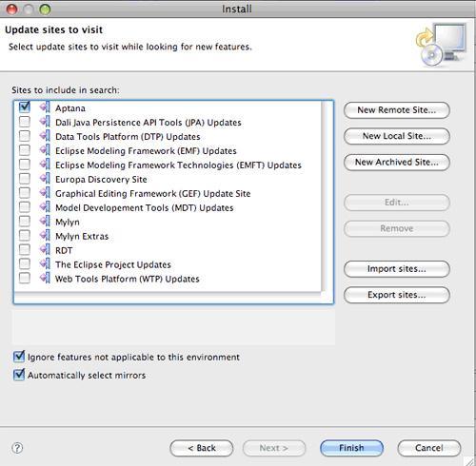This screenshot has height=466, width=476.
Task: Select "Graphical Editing Framework (GEF) Update Site"
Action: [152, 194]
